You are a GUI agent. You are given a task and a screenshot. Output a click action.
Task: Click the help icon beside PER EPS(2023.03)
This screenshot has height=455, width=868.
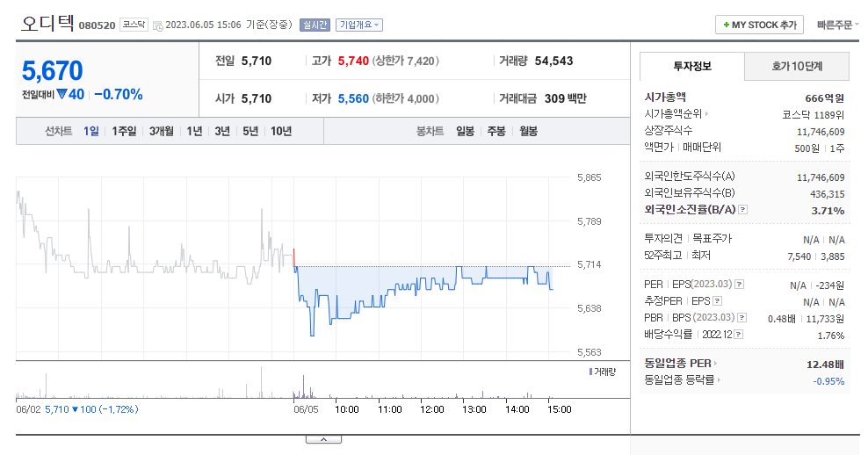pos(739,284)
